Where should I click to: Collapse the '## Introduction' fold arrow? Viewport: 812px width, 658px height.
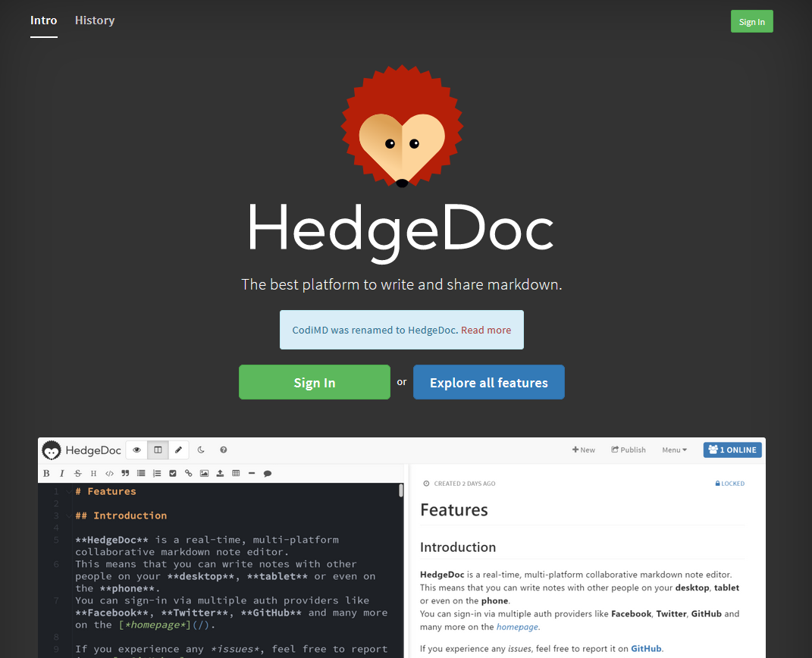pos(69,515)
